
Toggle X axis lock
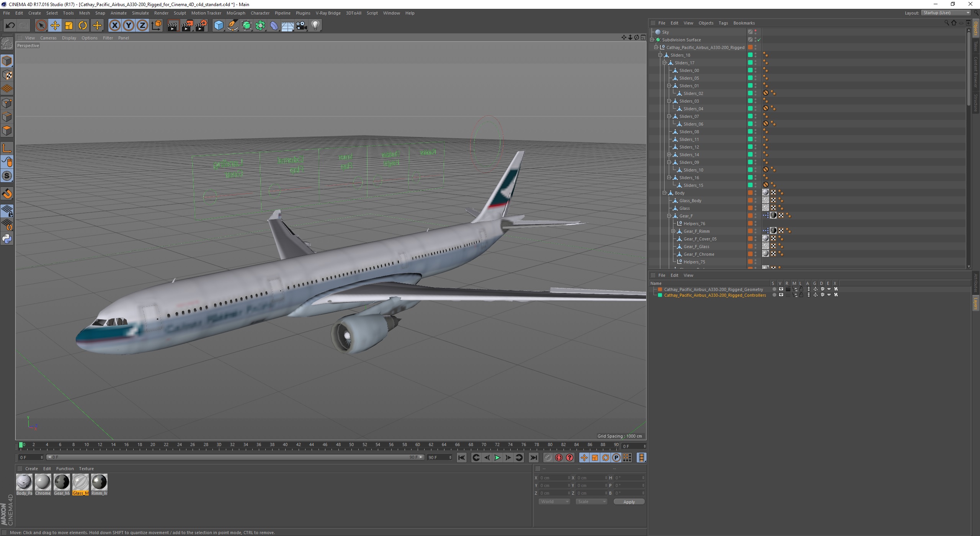click(114, 26)
